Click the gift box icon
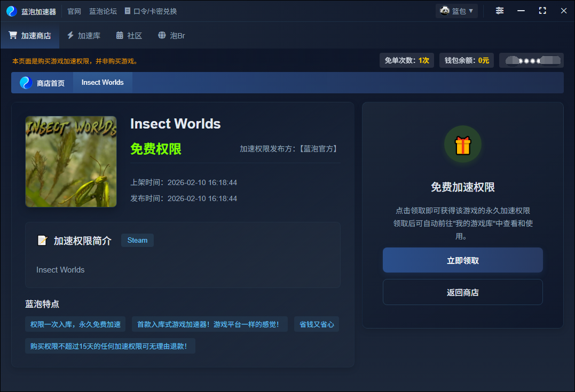The image size is (575, 392). (x=463, y=145)
